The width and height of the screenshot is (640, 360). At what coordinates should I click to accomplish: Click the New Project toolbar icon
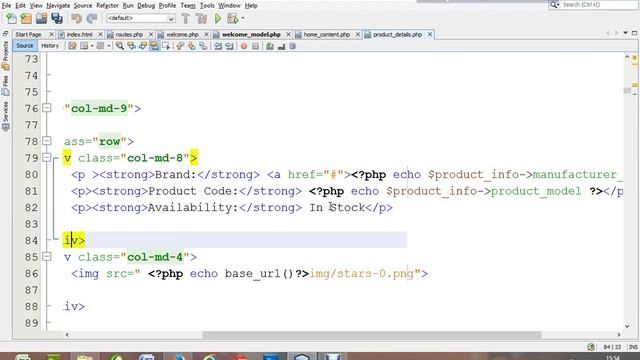tap(26, 18)
